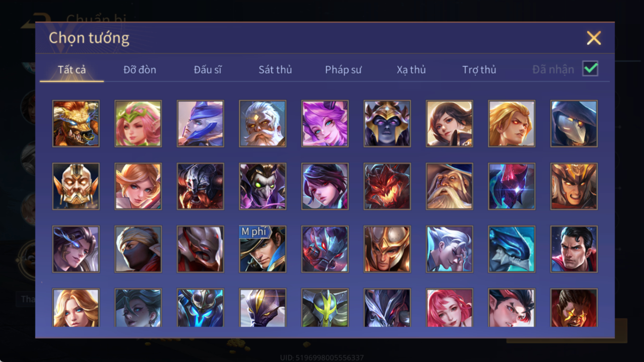Image resolution: width=644 pixels, height=362 pixels.
Task: Select the 'Đấu sĩ' tab
Action: 207,70
